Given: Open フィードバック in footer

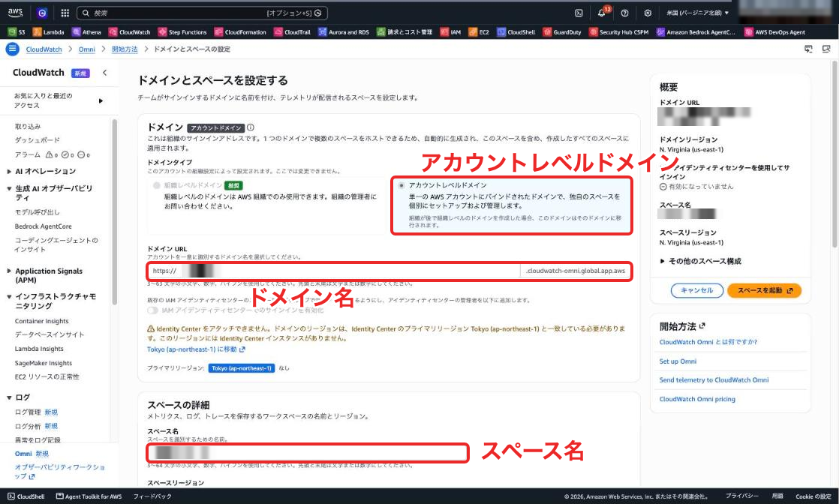Looking at the screenshot, I should click(x=152, y=496).
